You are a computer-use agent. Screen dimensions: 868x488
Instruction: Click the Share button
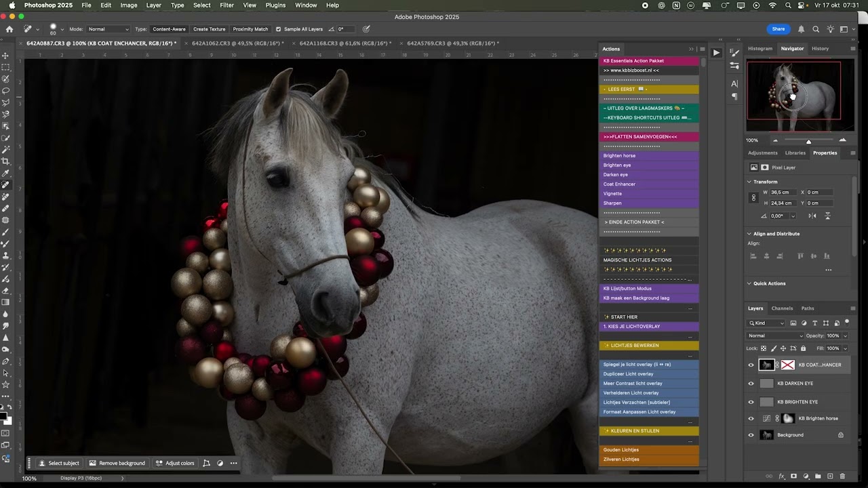click(x=778, y=29)
